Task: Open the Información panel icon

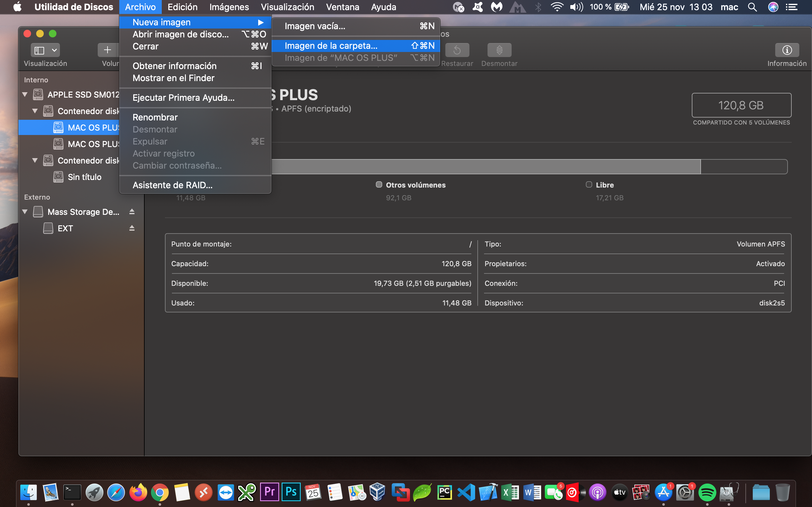Action: 787,50
